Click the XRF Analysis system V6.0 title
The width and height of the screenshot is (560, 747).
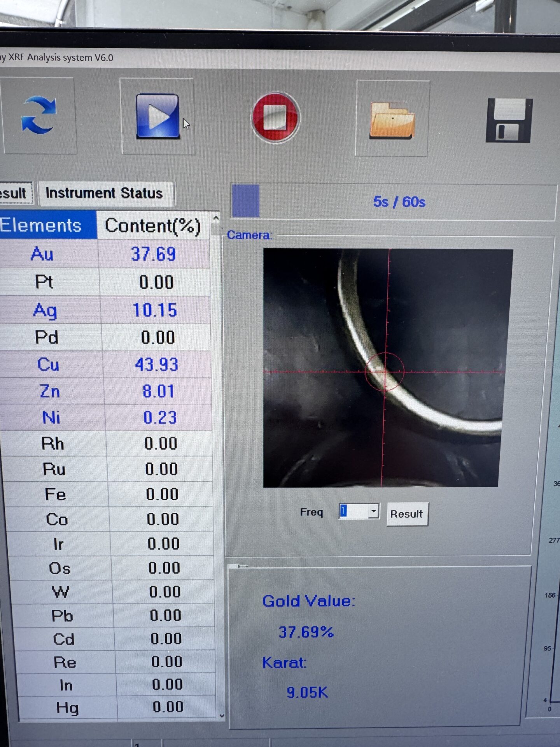(57, 58)
